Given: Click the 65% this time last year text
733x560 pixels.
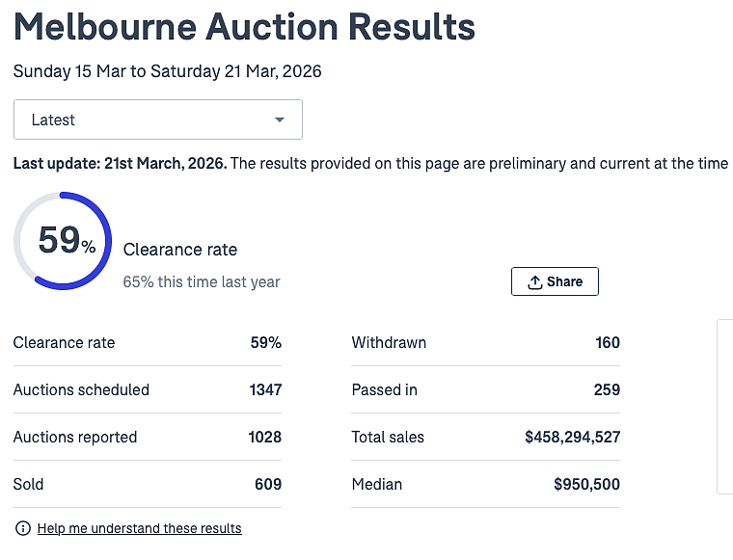Looking at the screenshot, I should pyautogui.click(x=202, y=282).
